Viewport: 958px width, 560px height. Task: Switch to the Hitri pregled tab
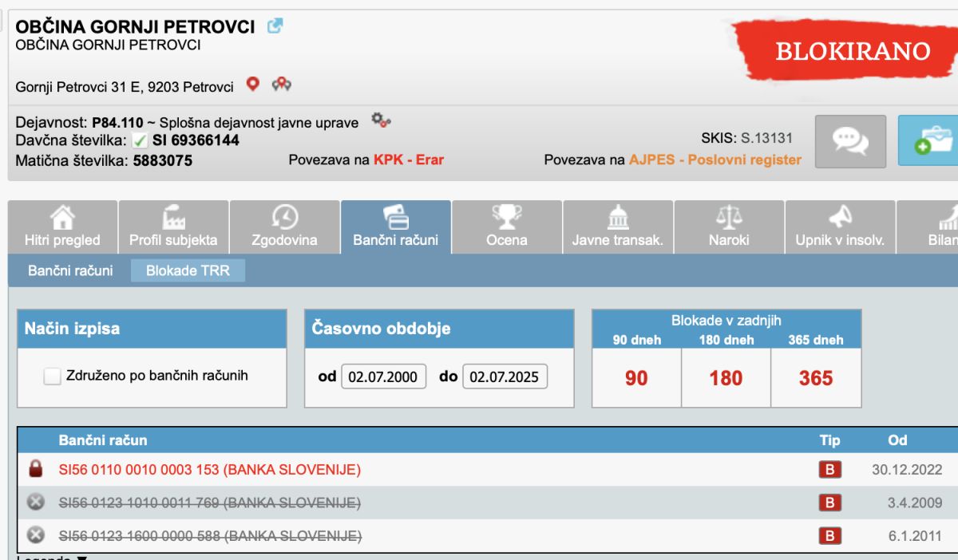[62, 227]
